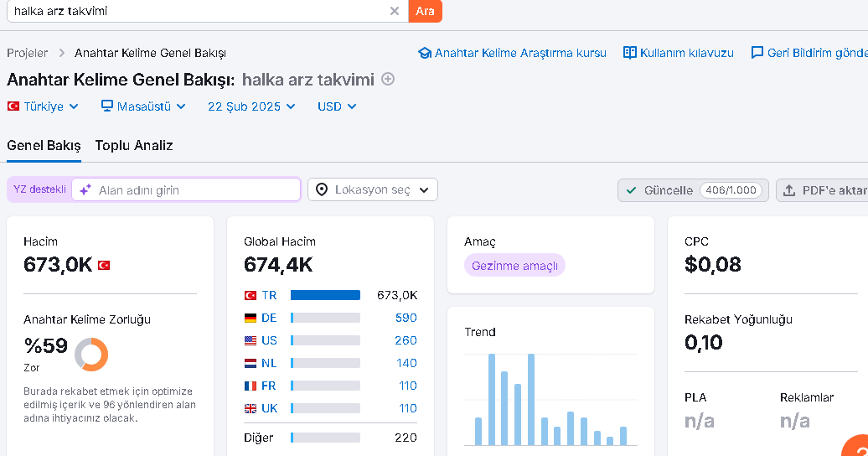Viewport: 868px width, 456px height.
Task: Clear the search box with X icon
Action: pyautogui.click(x=394, y=11)
